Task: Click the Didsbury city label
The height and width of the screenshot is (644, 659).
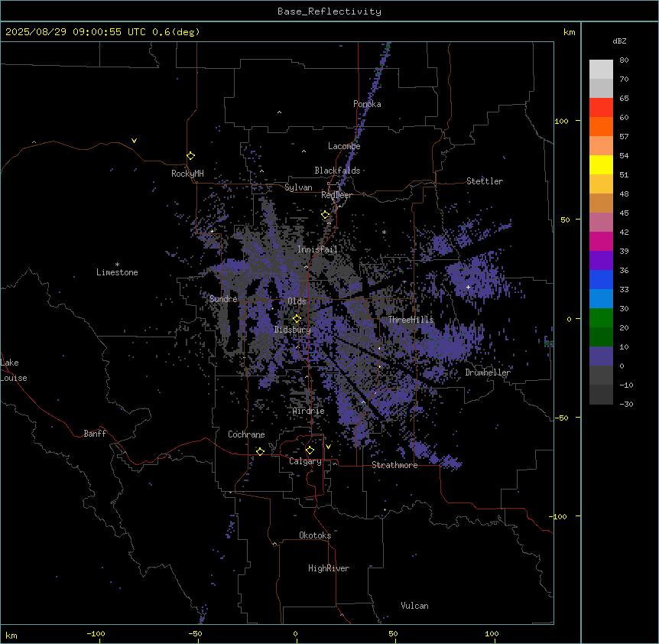Action: (x=293, y=330)
